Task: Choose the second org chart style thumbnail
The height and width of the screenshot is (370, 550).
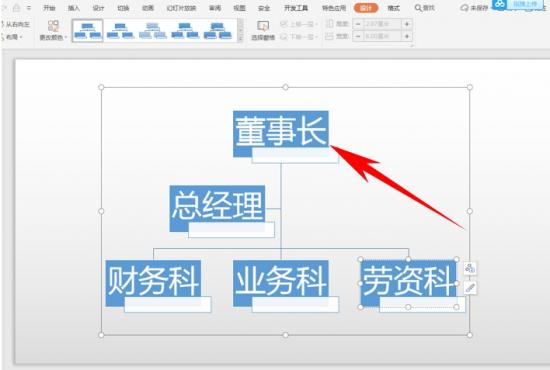Action: click(x=120, y=31)
